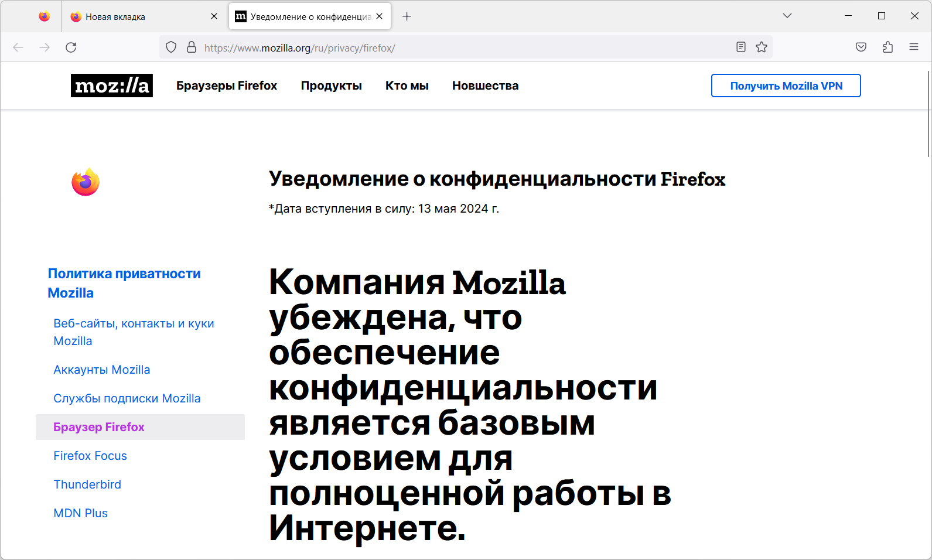The width and height of the screenshot is (932, 560).
Task: Toggle Reader View in address bar
Action: click(x=741, y=47)
